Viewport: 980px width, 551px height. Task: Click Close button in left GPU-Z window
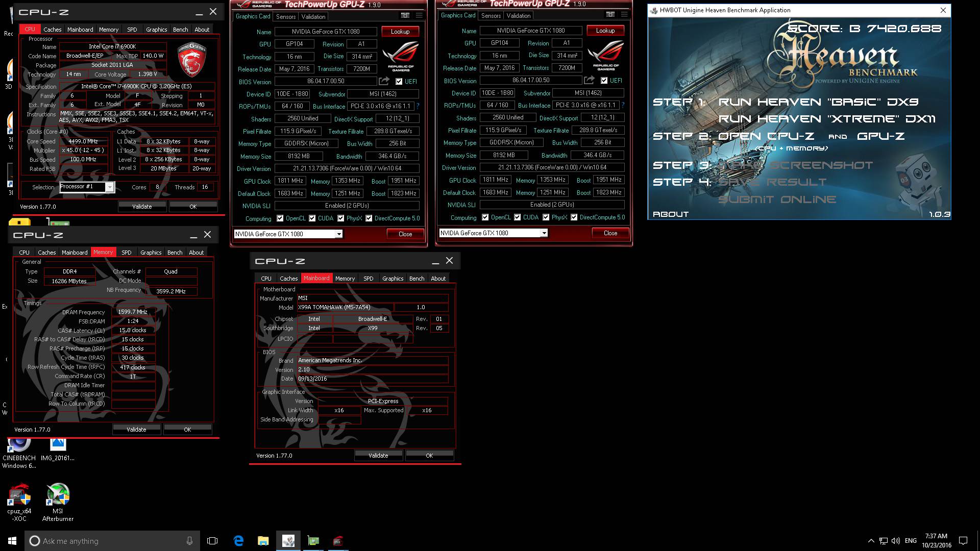pos(405,234)
